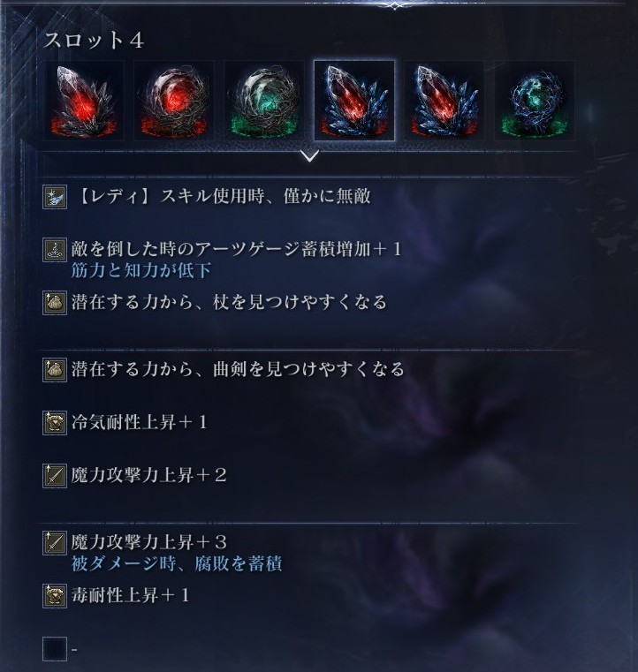Click the レディ skill invincibility icon

(x=55, y=197)
